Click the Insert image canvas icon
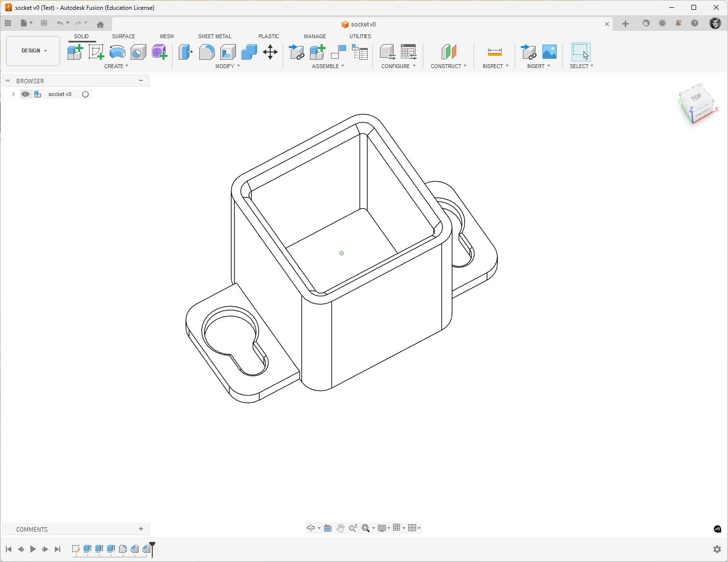Viewport: 728px width, 562px height. 549,52
